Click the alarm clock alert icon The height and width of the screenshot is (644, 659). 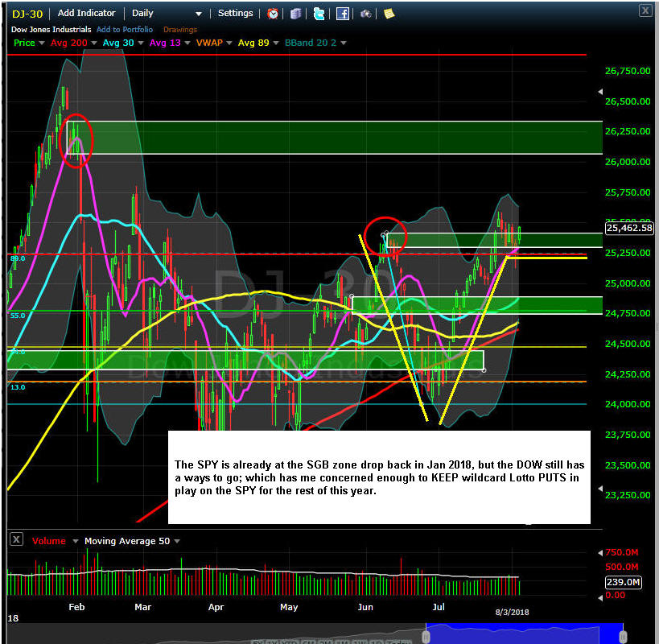point(273,14)
